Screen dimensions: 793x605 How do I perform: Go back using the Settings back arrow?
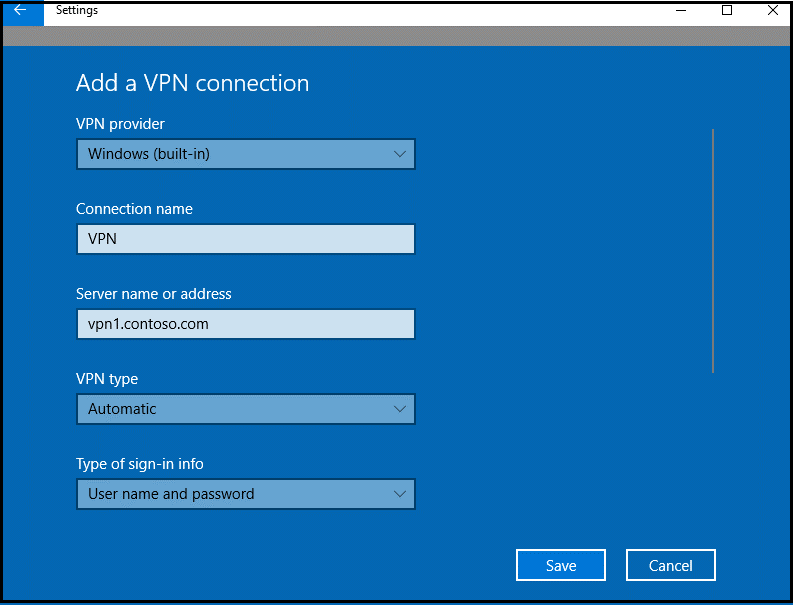click(x=22, y=12)
